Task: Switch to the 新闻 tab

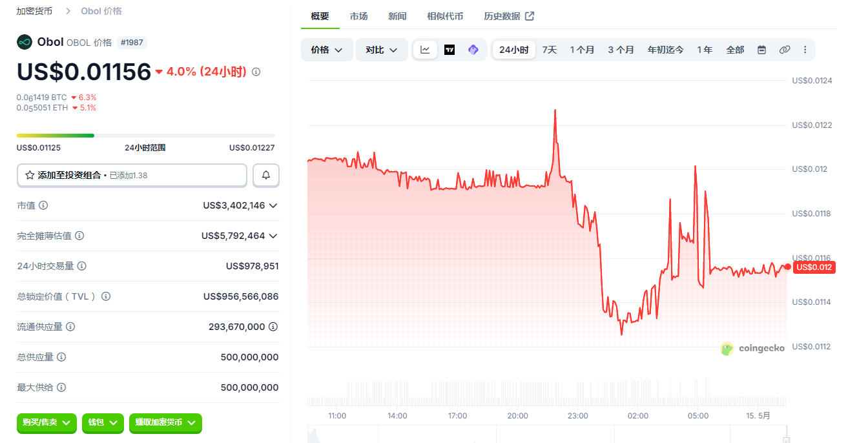Action: click(397, 16)
